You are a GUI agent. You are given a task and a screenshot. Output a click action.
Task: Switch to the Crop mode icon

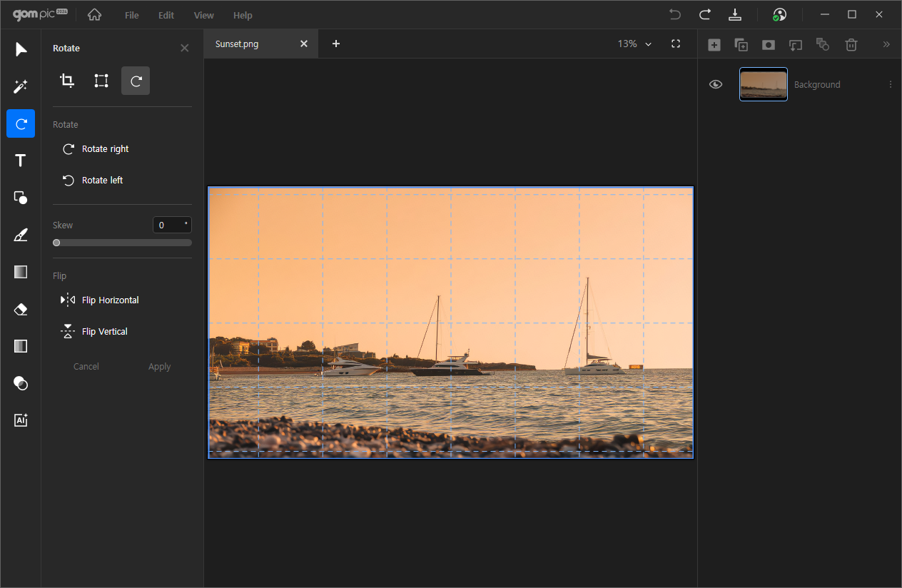(67, 81)
